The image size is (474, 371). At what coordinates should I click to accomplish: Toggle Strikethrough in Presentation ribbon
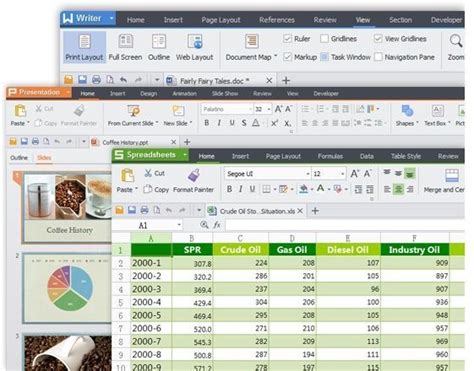244,123
